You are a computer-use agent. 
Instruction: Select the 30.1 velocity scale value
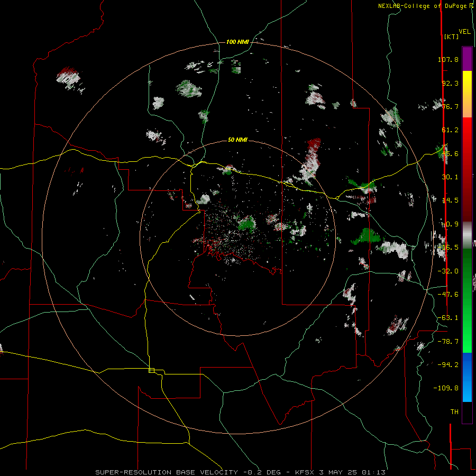tap(450, 177)
